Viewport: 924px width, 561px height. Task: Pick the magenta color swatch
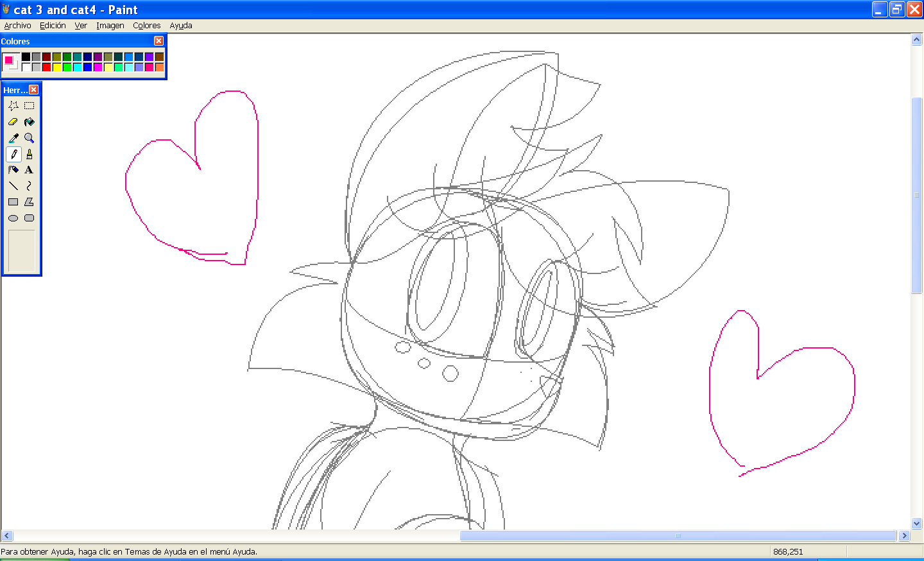(x=98, y=67)
